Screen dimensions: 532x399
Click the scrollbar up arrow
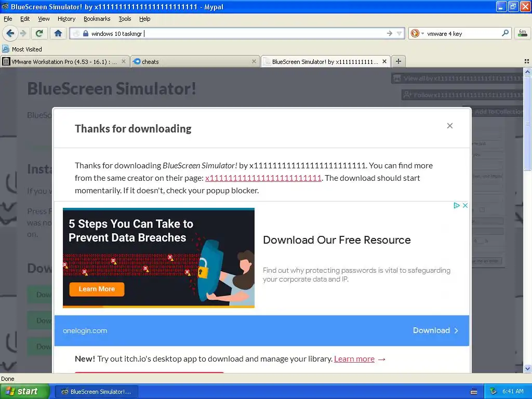click(527, 72)
